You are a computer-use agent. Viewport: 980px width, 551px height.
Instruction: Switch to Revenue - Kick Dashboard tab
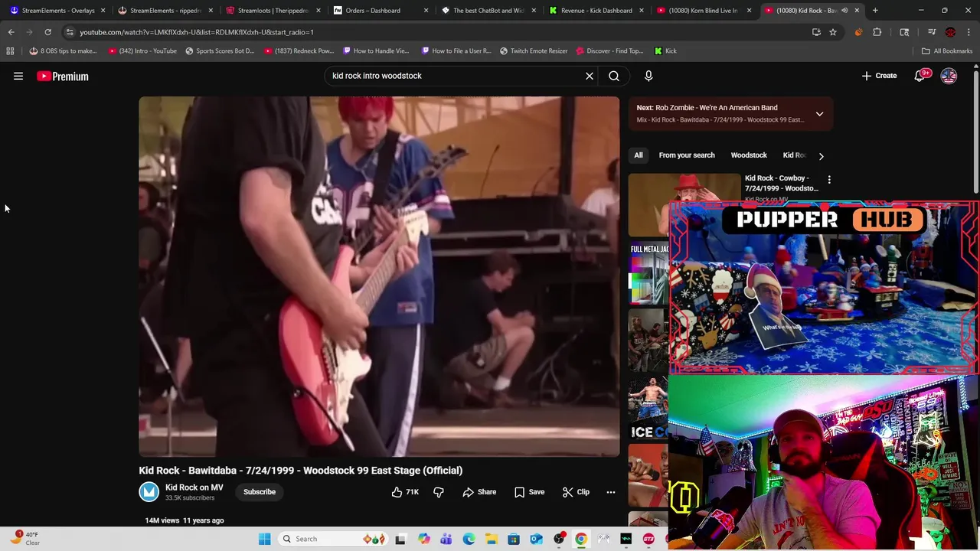(596, 11)
